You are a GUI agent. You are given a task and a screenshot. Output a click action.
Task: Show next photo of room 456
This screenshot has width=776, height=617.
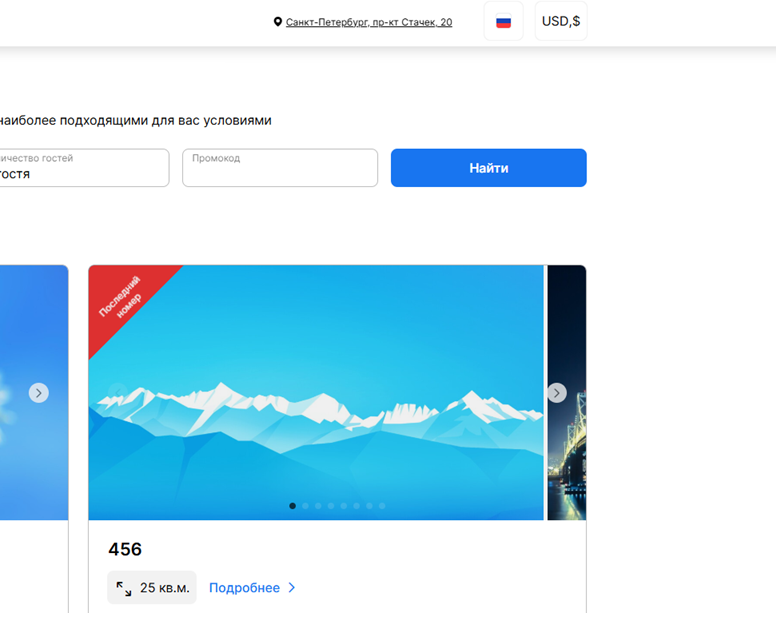pyautogui.click(x=557, y=393)
